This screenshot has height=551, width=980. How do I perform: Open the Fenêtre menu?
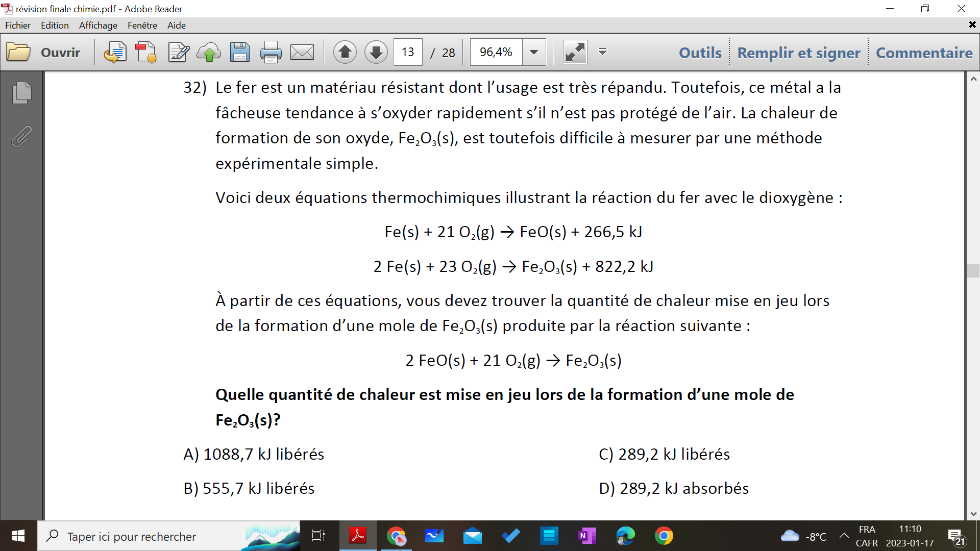tap(142, 25)
